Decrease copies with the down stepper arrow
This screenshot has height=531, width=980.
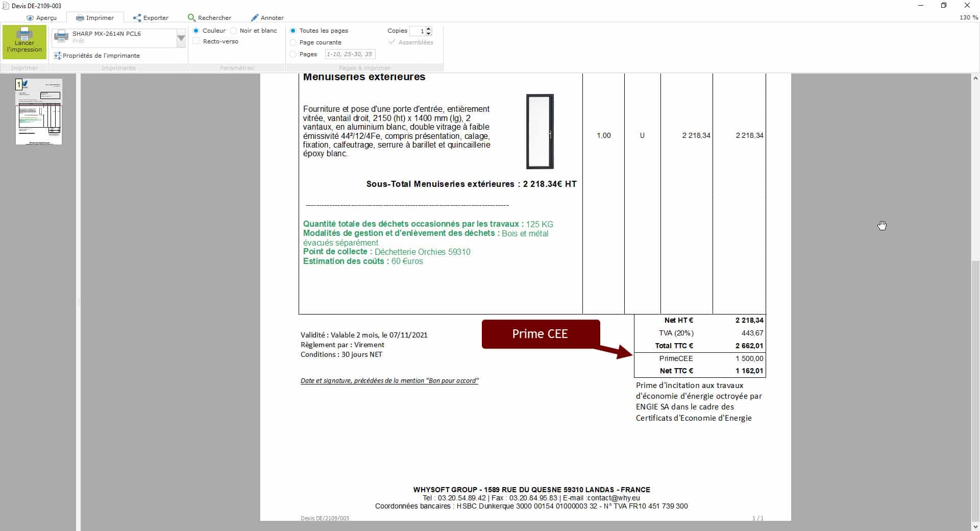point(429,34)
